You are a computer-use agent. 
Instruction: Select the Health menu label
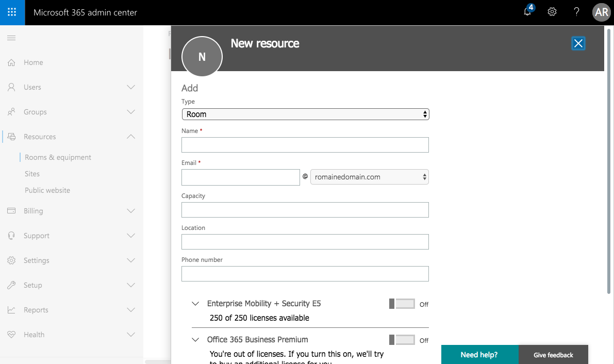point(34,335)
